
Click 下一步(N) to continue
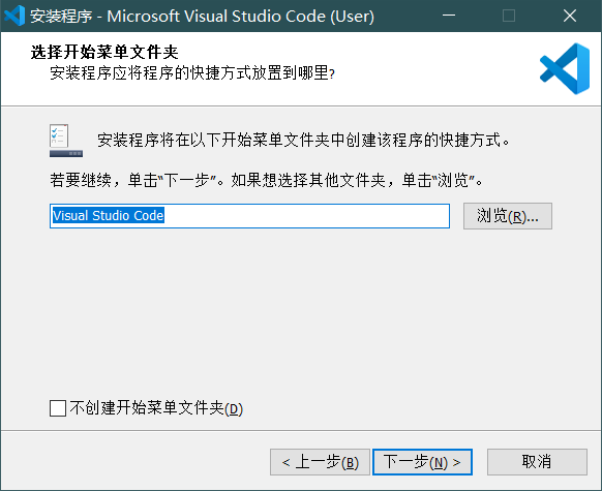(x=422, y=462)
